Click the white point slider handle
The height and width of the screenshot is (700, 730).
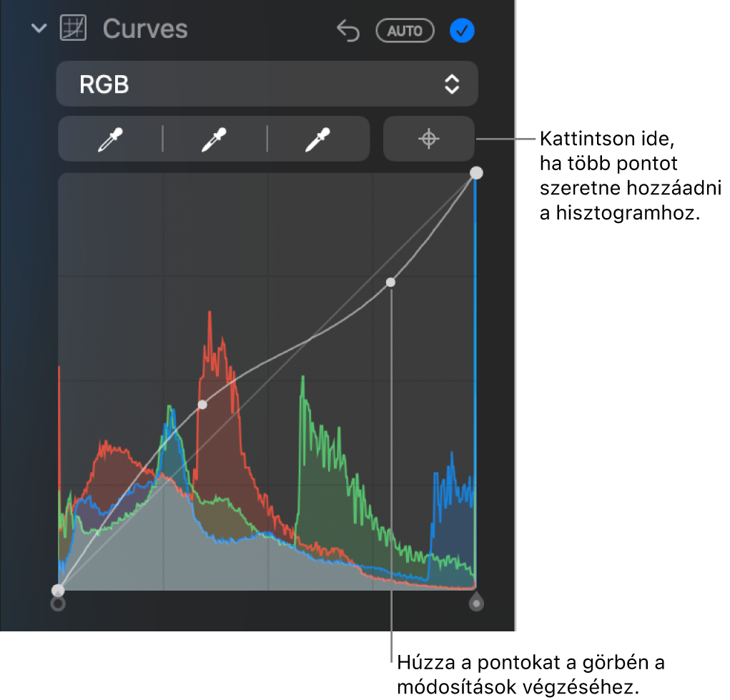(476, 602)
